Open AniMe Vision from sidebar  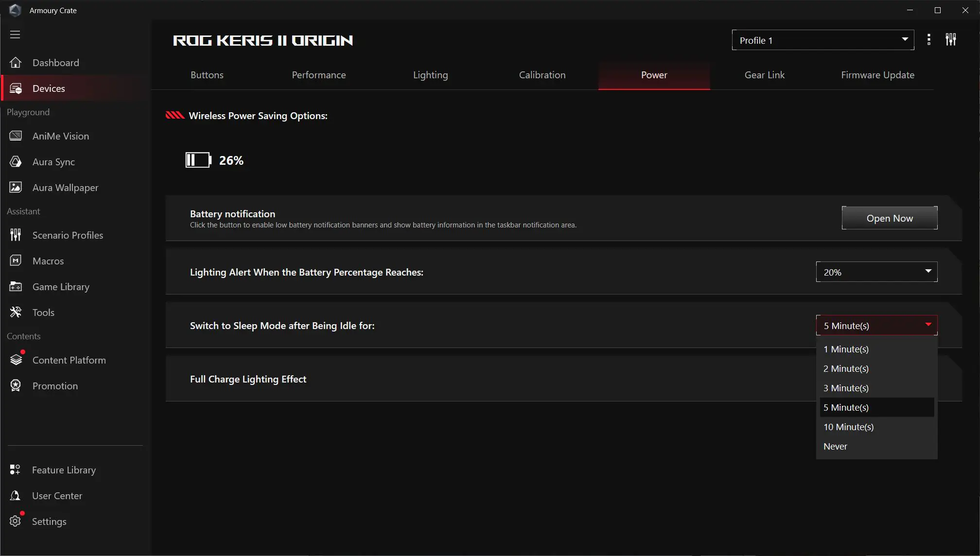point(60,136)
